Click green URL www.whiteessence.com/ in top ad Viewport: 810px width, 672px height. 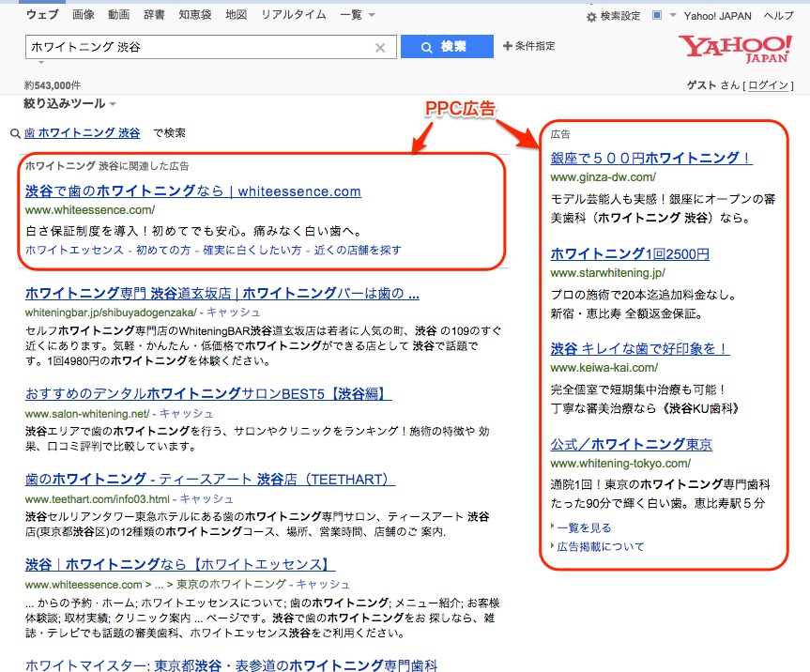90,210
